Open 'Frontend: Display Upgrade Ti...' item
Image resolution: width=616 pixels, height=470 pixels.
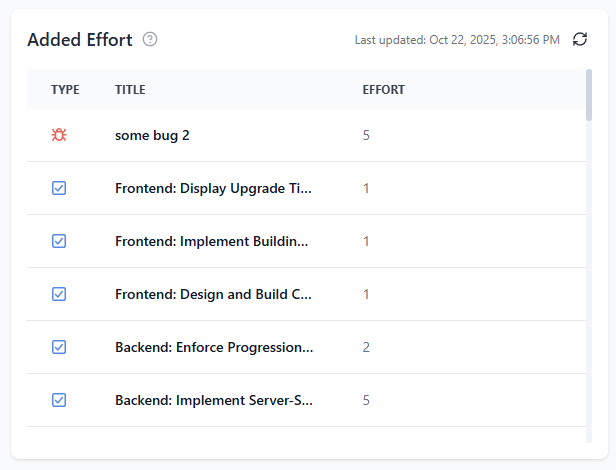coord(213,188)
